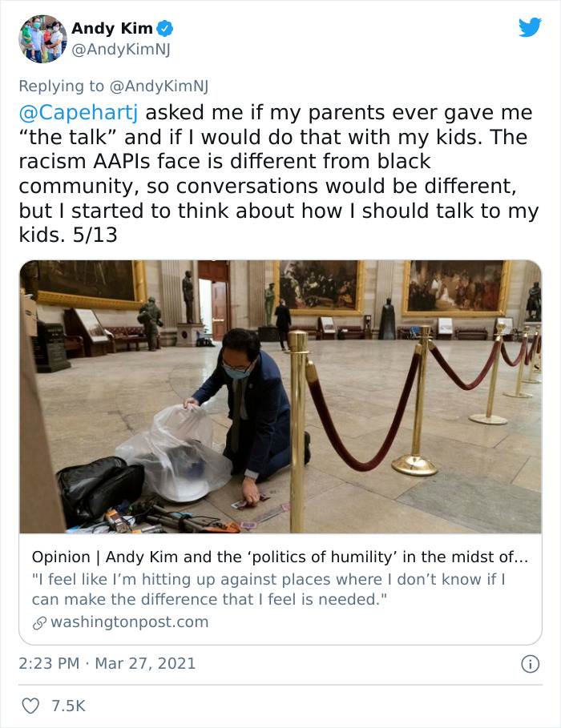Screen dimensions: 561x728
Task: Click the 5/13 thread counter text
Action: pyautogui.click(x=95, y=235)
